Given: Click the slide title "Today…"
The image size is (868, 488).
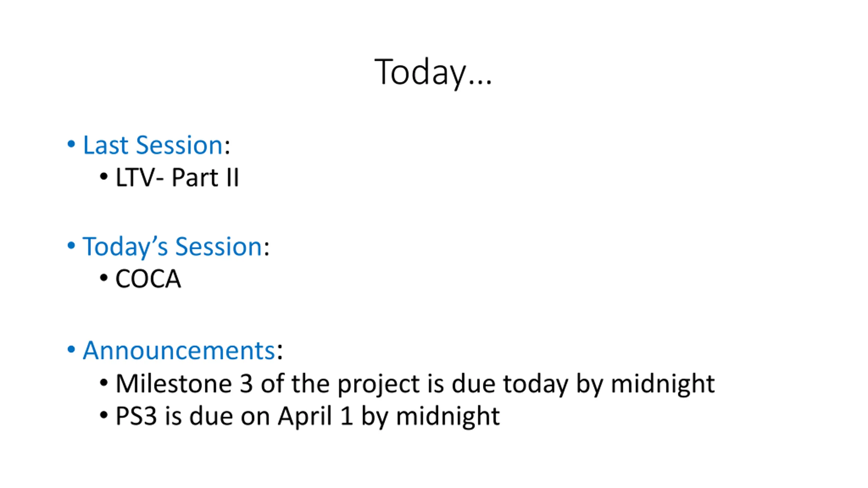Looking at the screenshot, I should click(x=433, y=72).
